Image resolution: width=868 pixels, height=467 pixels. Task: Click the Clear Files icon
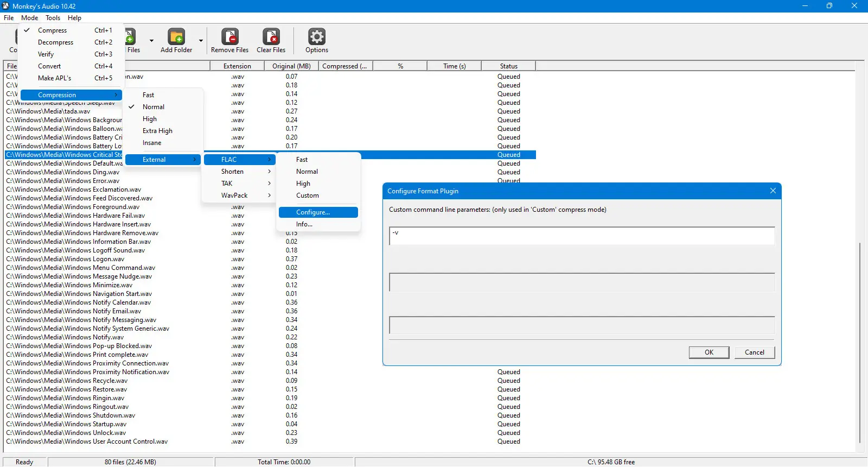point(271,37)
